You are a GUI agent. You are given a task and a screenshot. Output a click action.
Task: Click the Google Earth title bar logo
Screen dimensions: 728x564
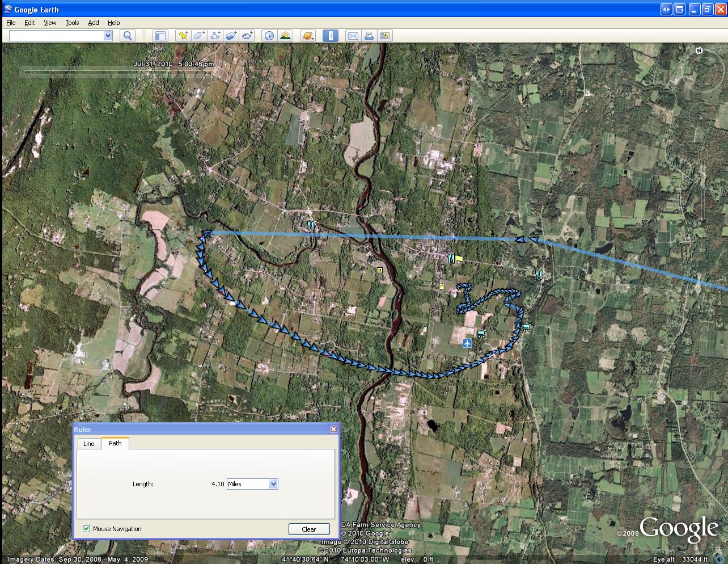[8, 9]
